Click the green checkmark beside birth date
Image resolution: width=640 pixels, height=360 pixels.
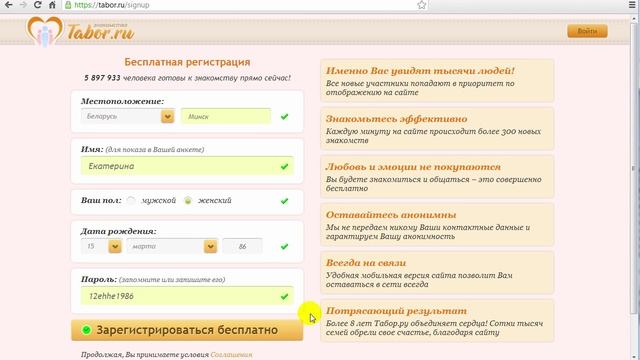pos(284,247)
